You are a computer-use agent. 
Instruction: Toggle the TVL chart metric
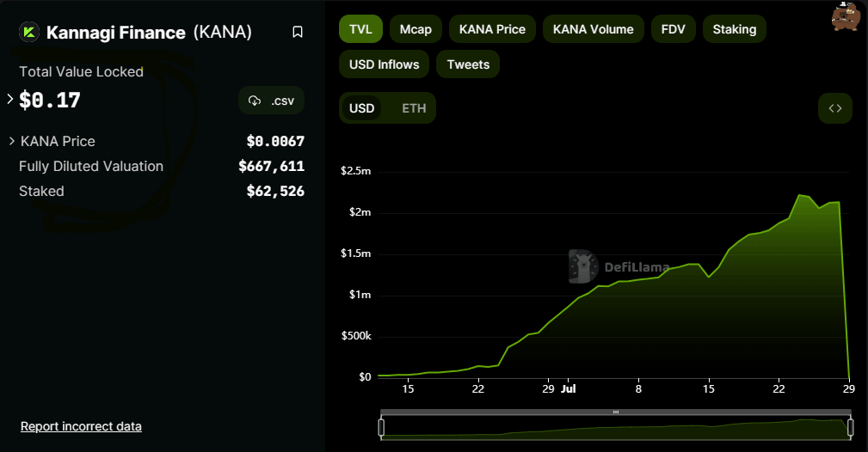point(360,29)
